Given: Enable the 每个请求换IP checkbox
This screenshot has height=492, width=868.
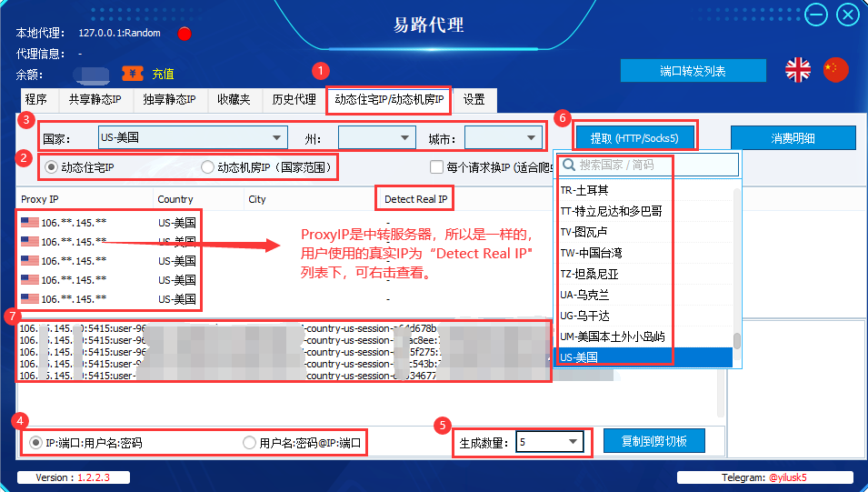Looking at the screenshot, I should pos(436,166).
